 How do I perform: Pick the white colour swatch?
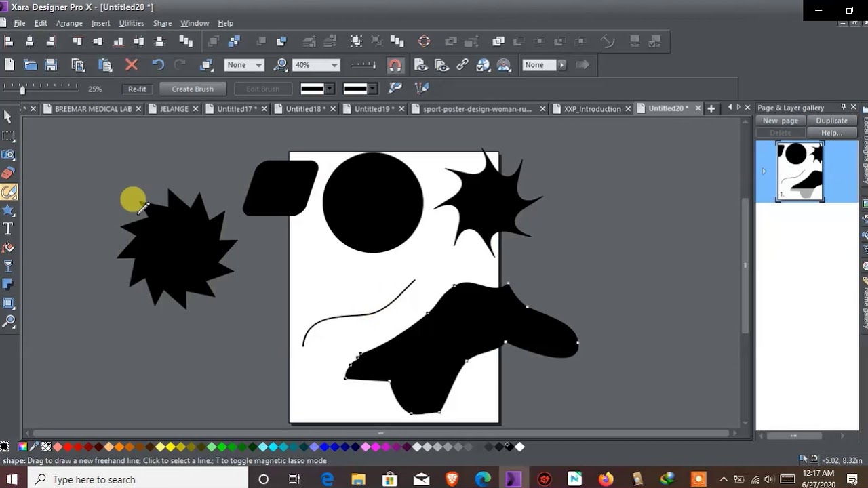tap(519, 447)
